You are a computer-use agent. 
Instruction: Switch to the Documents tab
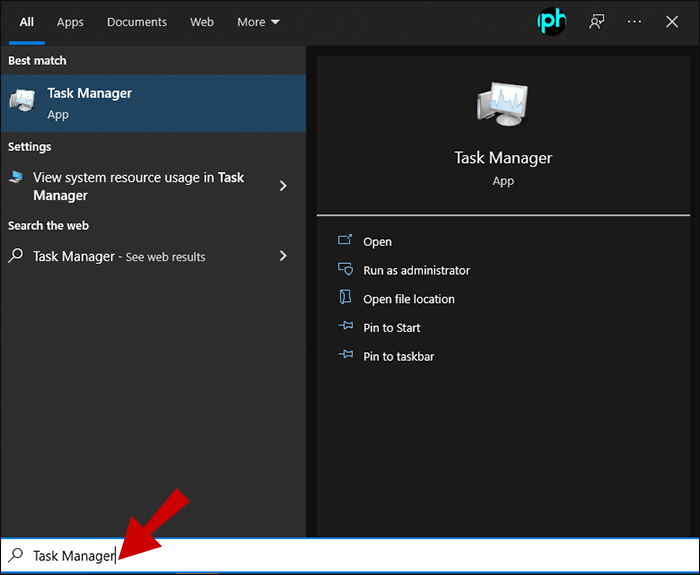[x=137, y=22]
